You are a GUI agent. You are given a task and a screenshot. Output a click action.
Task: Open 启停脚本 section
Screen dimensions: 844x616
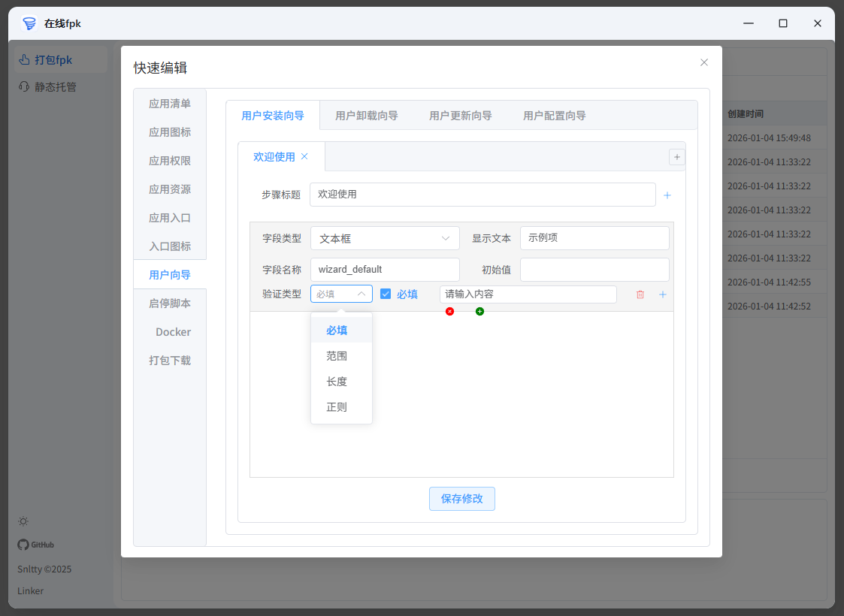tap(170, 303)
